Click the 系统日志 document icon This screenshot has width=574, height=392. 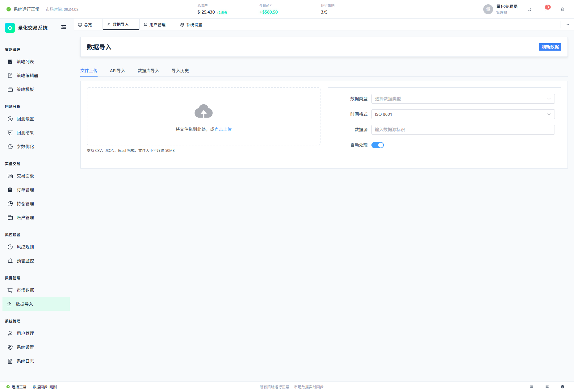click(10, 361)
